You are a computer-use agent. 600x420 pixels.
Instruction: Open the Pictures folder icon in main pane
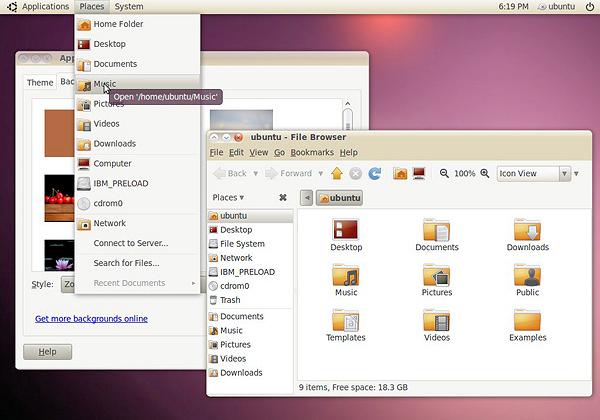tap(436, 275)
